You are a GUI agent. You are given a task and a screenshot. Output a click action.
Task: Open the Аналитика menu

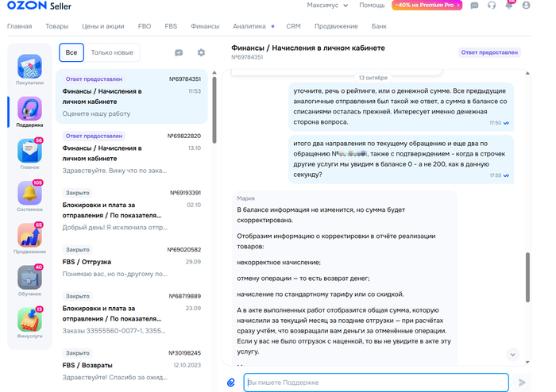tap(249, 26)
